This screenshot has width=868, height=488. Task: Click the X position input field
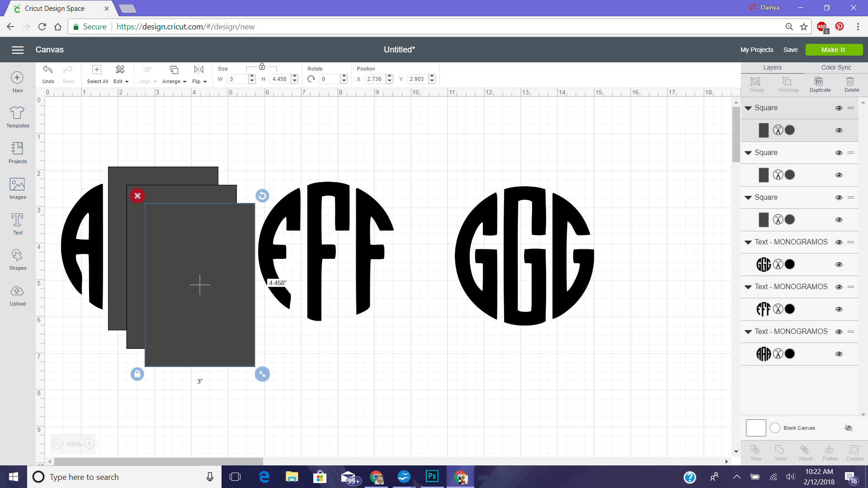click(375, 79)
